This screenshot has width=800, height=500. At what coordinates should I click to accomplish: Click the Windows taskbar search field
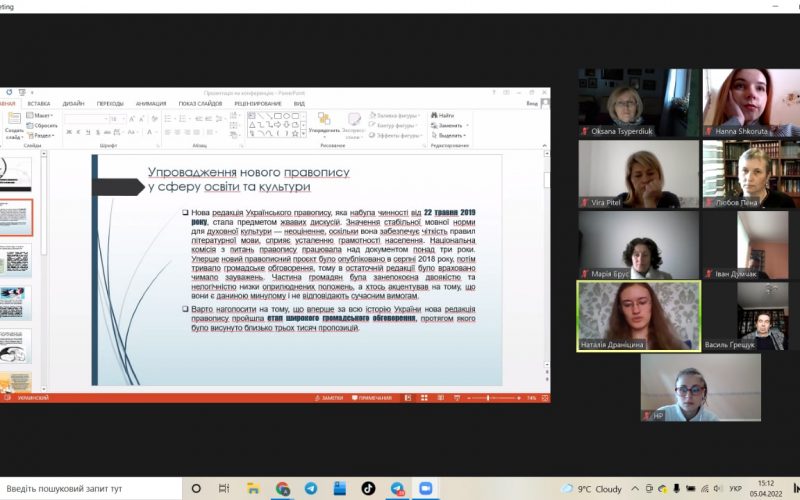90,488
